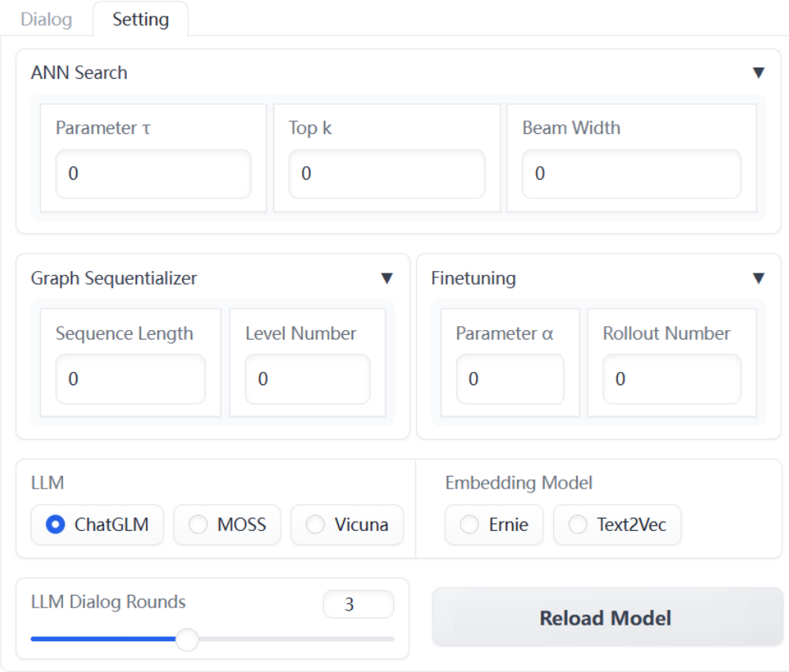Focus the Top k input box

click(x=386, y=173)
